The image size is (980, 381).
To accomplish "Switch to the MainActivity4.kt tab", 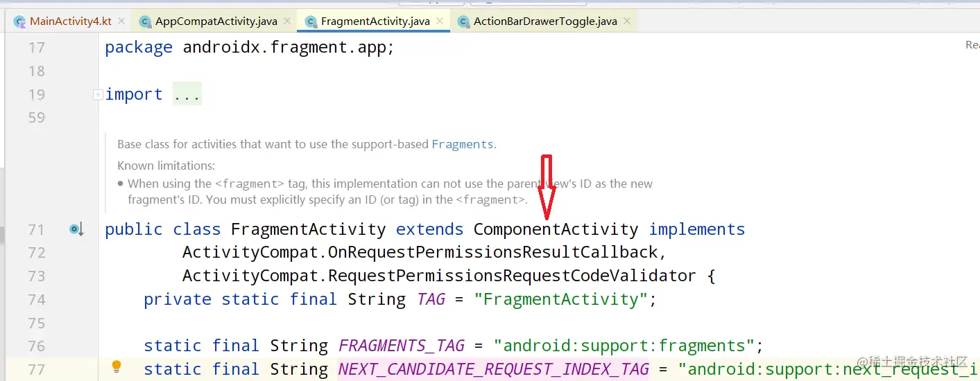I will click(x=71, y=21).
